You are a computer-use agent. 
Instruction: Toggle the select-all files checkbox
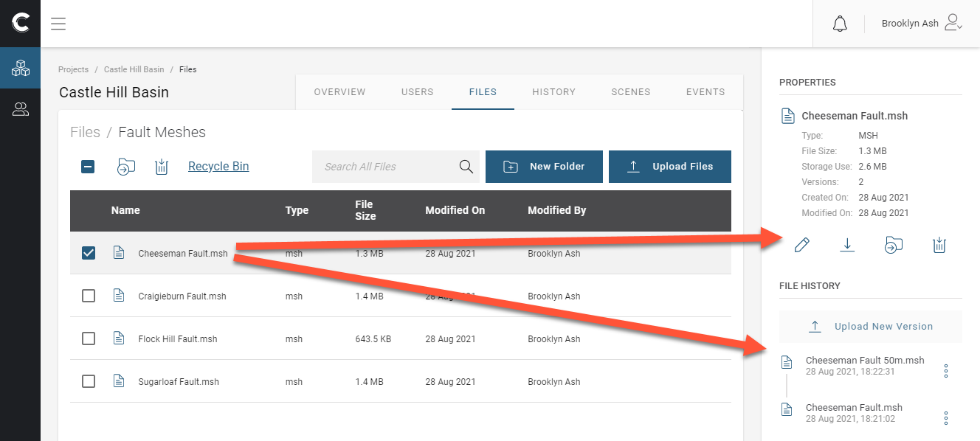click(x=88, y=167)
